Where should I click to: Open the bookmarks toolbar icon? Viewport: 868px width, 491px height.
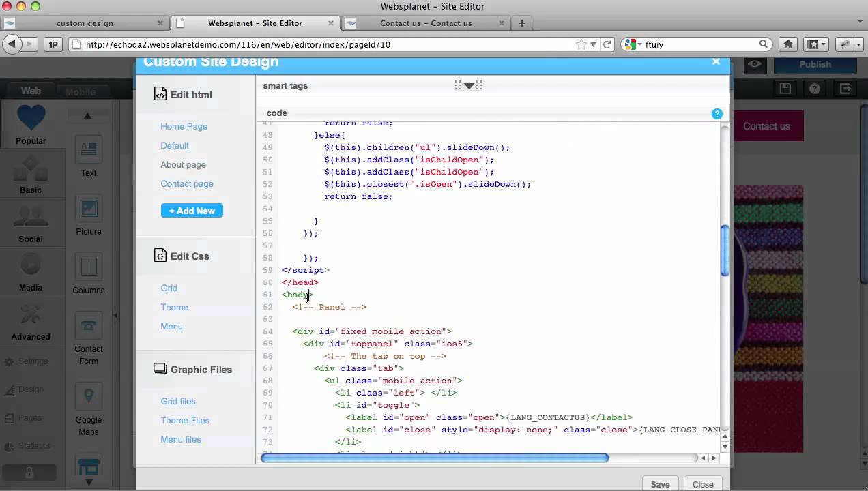816,44
